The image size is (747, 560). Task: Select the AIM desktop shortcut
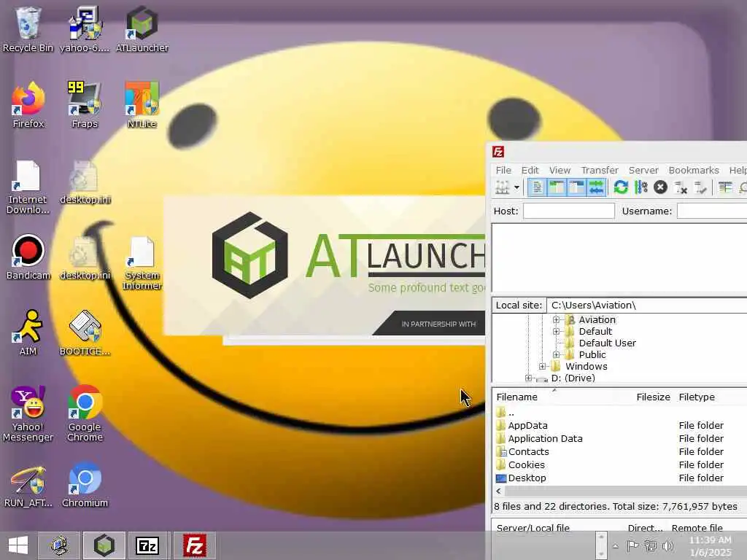tap(28, 332)
